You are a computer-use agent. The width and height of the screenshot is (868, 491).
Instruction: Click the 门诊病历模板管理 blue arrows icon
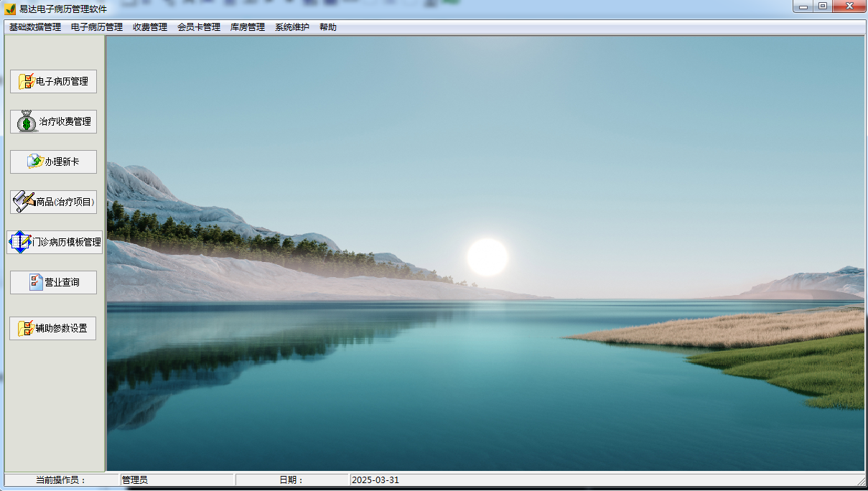pyautogui.click(x=19, y=242)
